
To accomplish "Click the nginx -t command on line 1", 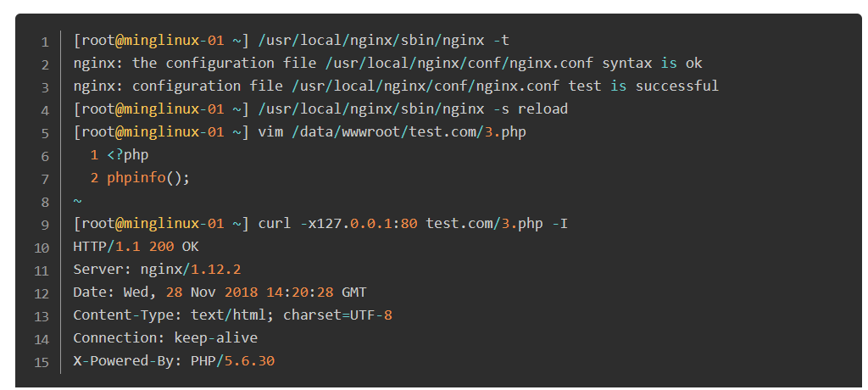I will click(384, 41).
